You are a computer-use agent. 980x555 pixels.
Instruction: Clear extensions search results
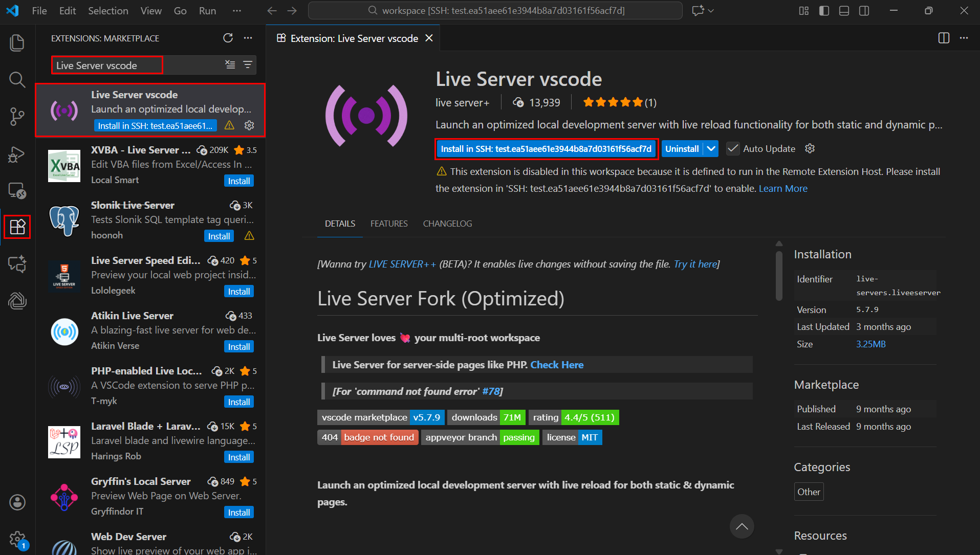230,65
